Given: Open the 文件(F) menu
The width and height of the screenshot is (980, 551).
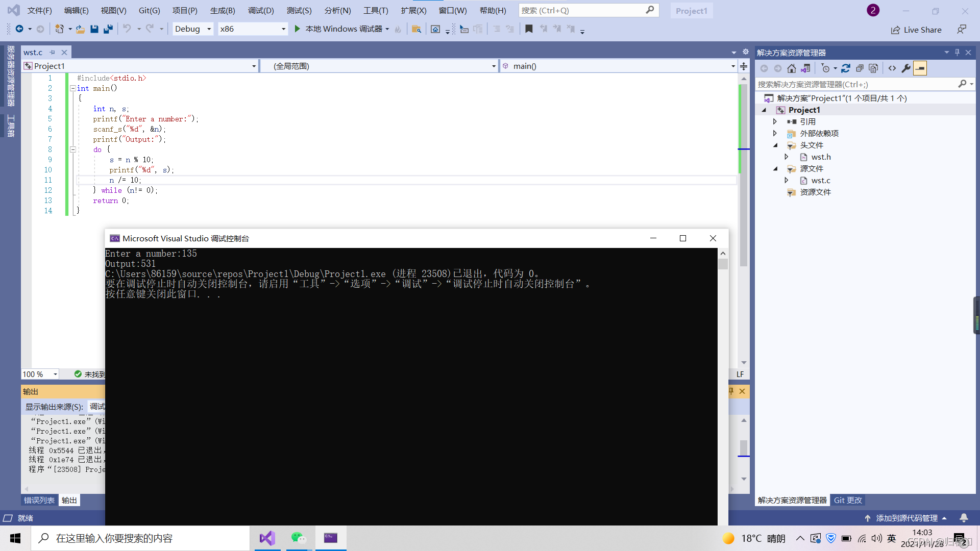Looking at the screenshot, I should click(x=39, y=10).
